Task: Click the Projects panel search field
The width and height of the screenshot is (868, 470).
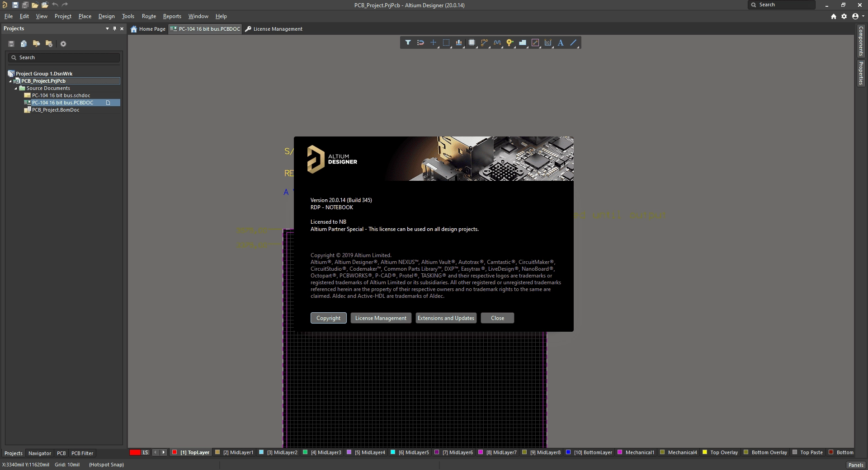Action: (x=64, y=57)
